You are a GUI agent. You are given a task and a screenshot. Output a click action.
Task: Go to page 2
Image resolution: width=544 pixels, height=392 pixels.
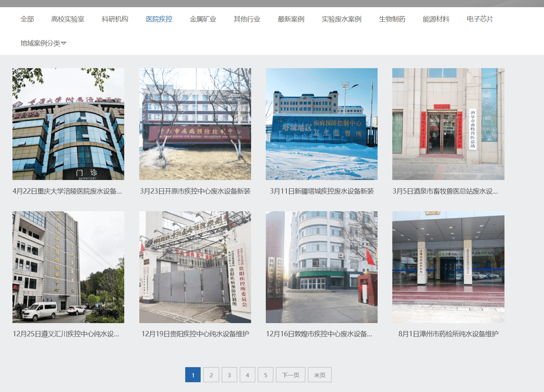[211, 375]
